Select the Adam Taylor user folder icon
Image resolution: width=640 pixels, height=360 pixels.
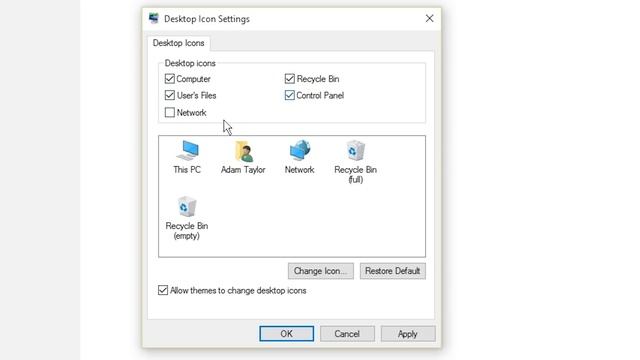click(243, 157)
